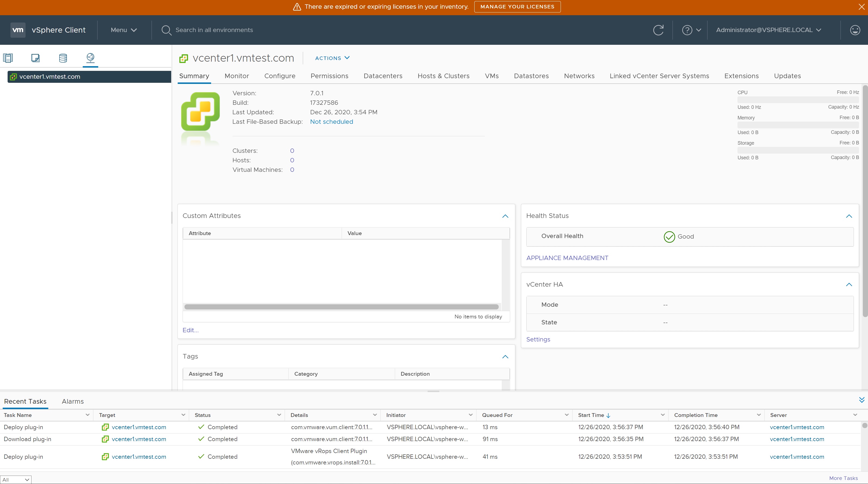Viewport: 868px width, 484px height.
Task: Click the feedback smiley face icon
Action: point(855,30)
